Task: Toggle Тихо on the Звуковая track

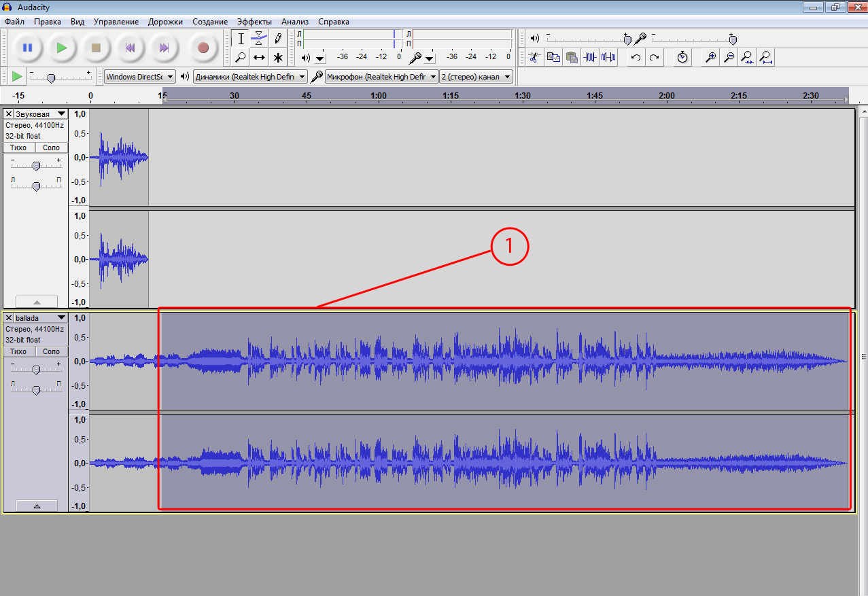Action: (19, 147)
